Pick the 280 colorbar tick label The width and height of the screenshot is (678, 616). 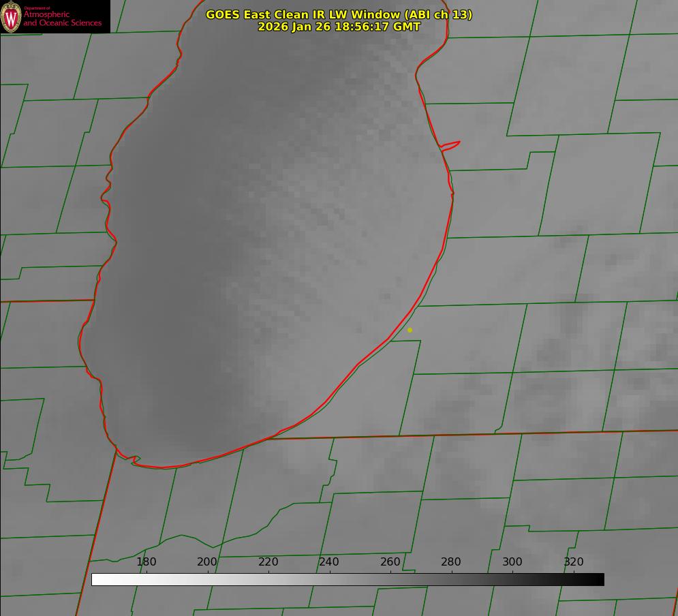pos(451,561)
